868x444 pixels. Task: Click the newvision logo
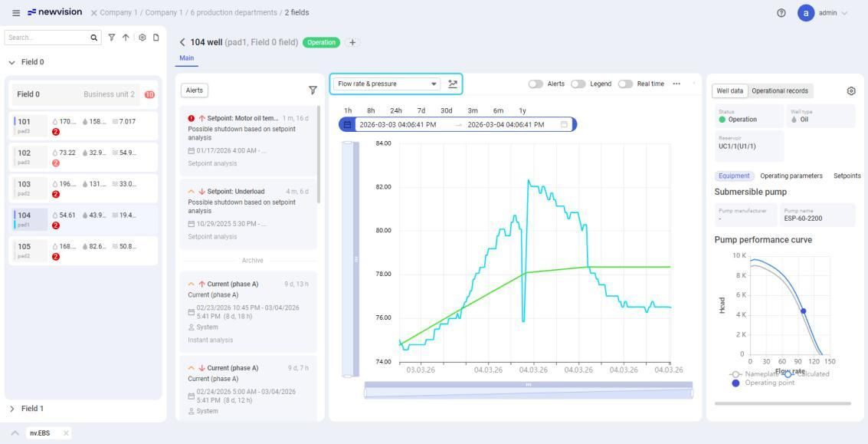55,12
